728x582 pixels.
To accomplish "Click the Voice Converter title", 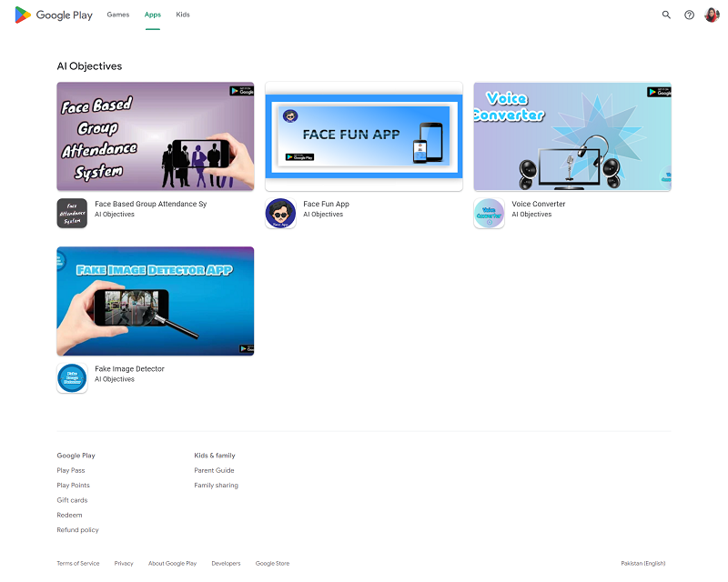I will [x=539, y=204].
